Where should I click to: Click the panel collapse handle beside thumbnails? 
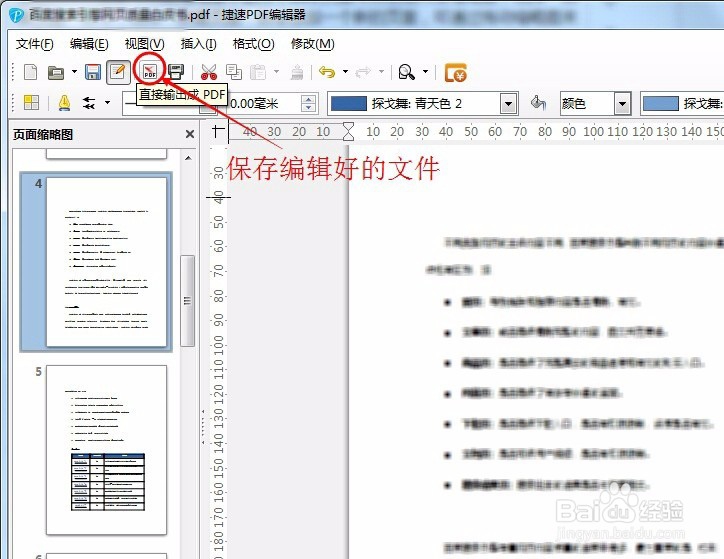[202, 426]
